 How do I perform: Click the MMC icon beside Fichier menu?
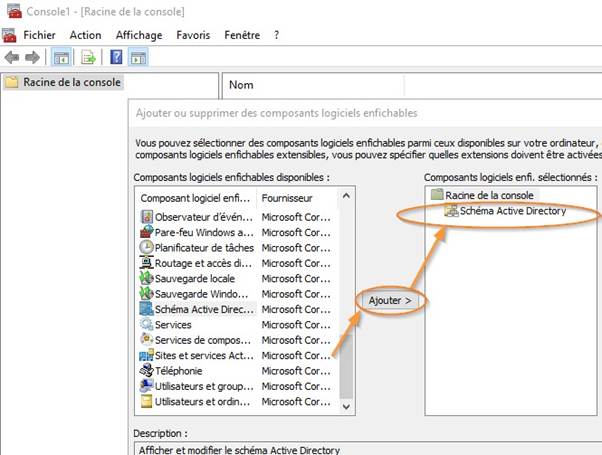coord(9,35)
